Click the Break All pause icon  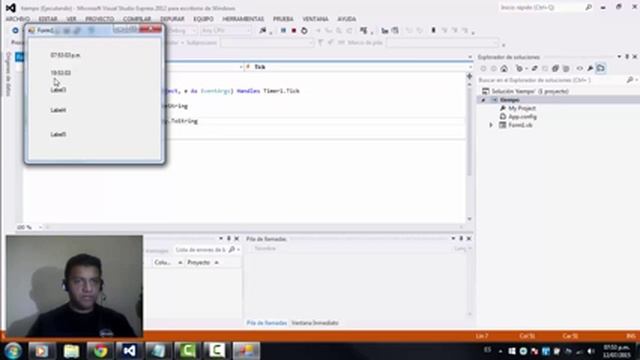coord(283,31)
